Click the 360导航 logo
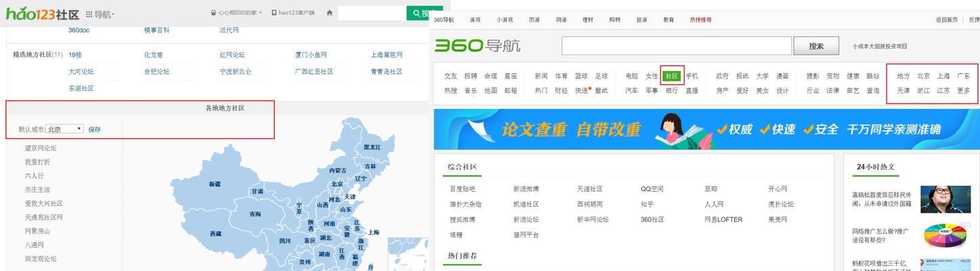Image resolution: width=980 pixels, height=271 pixels. (x=477, y=45)
